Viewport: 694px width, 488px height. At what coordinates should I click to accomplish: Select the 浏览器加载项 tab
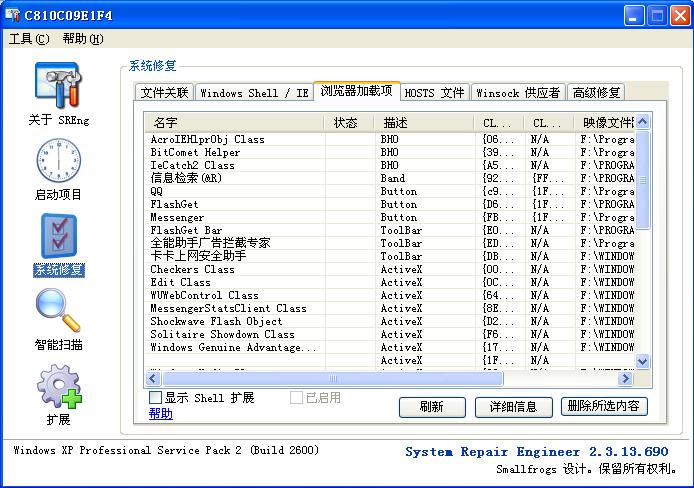click(x=357, y=91)
